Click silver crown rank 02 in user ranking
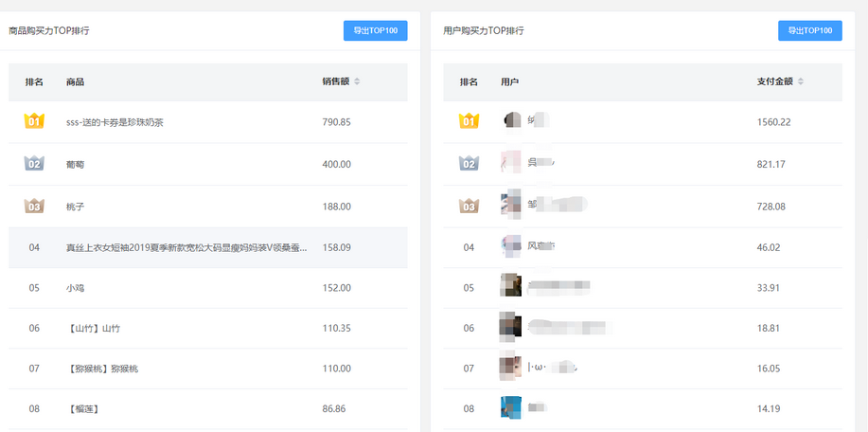This screenshot has width=868, height=432. coord(469,164)
